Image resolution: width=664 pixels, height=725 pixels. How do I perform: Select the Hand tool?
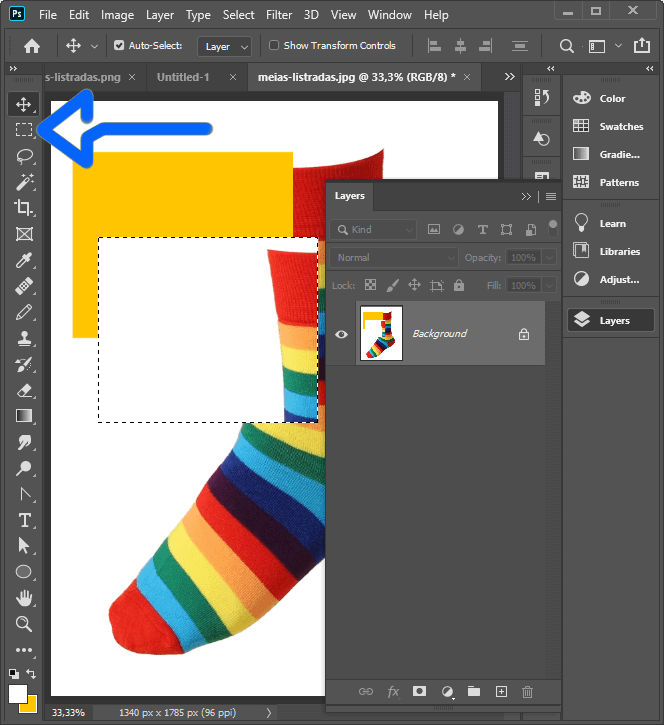pyautogui.click(x=24, y=598)
